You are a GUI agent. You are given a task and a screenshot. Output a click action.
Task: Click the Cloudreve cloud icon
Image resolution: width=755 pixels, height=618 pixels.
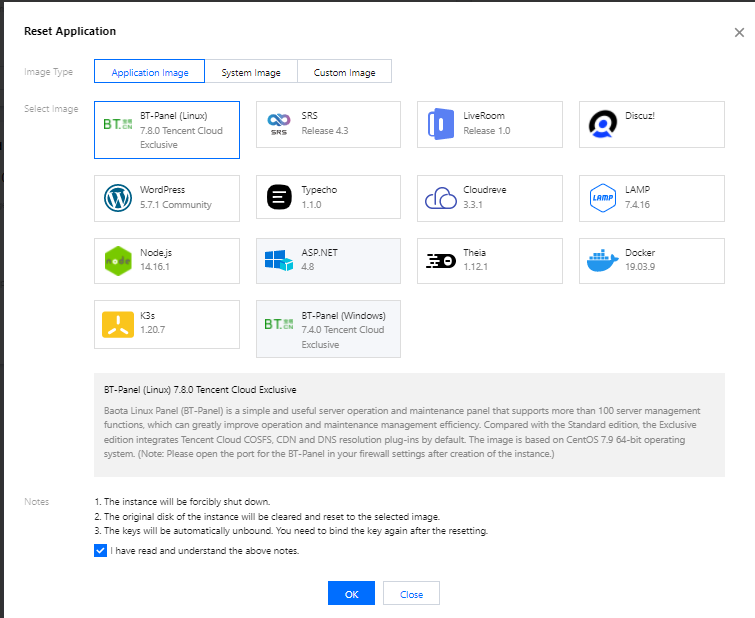point(441,197)
